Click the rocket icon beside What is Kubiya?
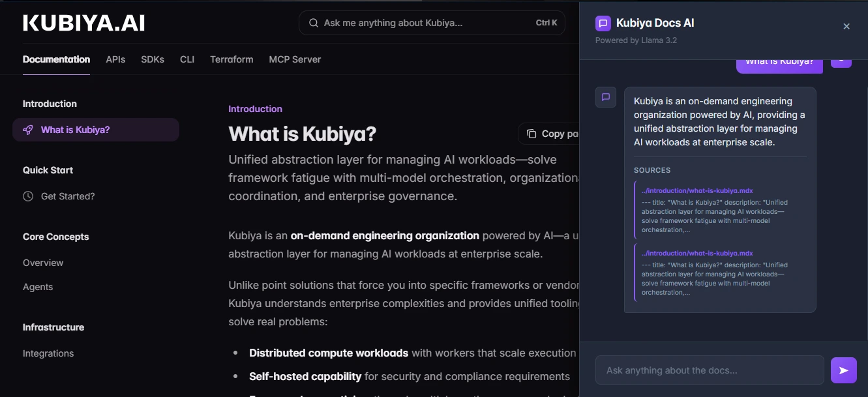The width and height of the screenshot is (868, 397). pyautogui.click(x=28, y=130)
